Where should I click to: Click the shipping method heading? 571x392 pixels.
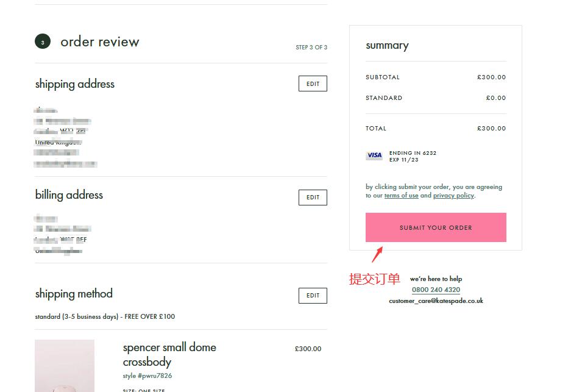coord(74,294)
